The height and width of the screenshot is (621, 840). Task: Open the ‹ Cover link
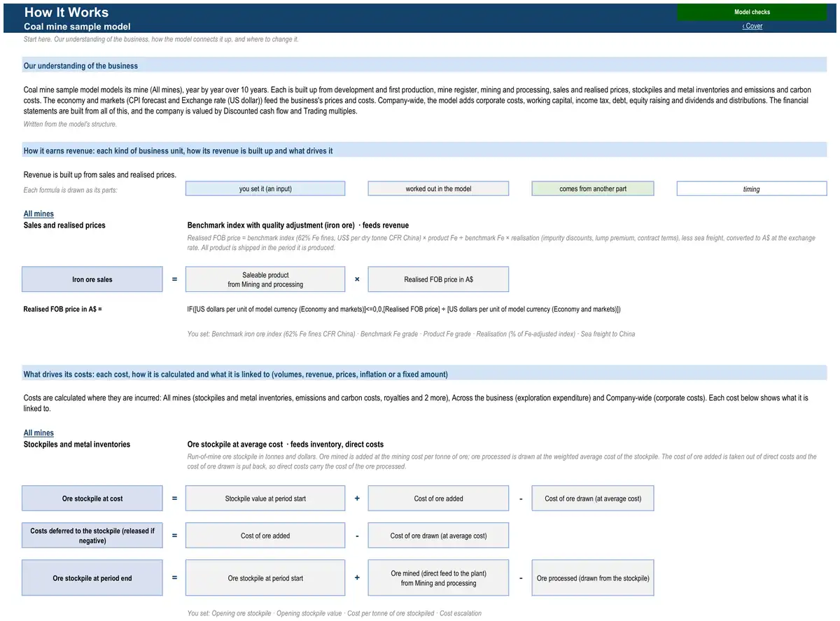click(752, 26)
